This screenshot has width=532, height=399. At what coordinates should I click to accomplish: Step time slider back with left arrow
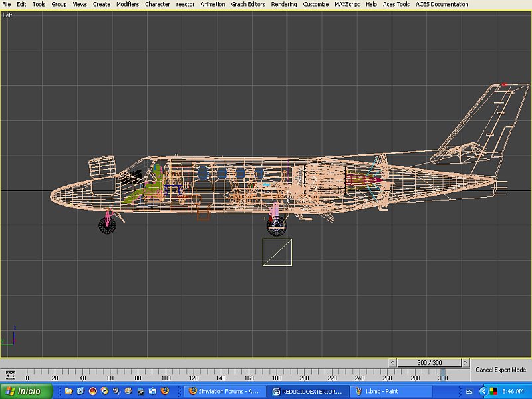coord(392,363)
